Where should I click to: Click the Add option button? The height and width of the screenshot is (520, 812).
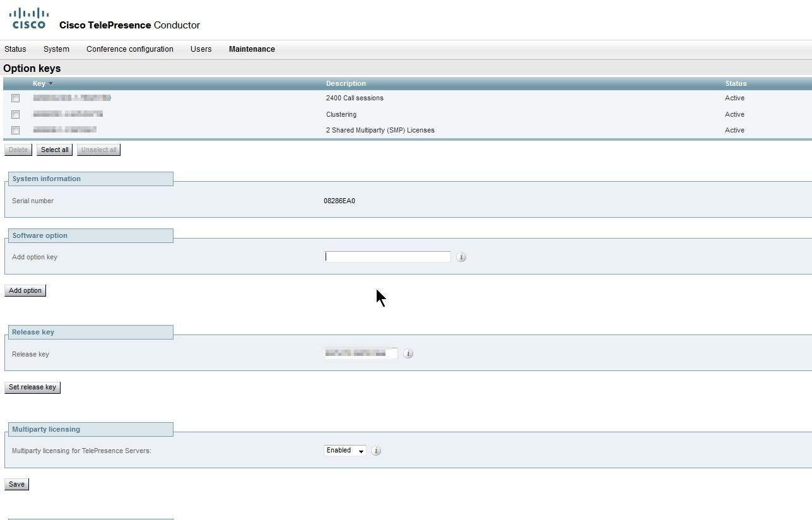[25, 290]
